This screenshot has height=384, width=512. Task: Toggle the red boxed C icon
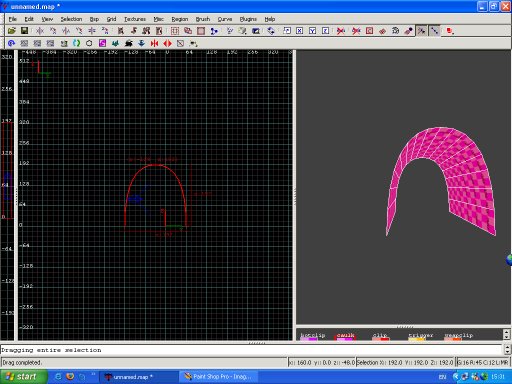[369, 31]
